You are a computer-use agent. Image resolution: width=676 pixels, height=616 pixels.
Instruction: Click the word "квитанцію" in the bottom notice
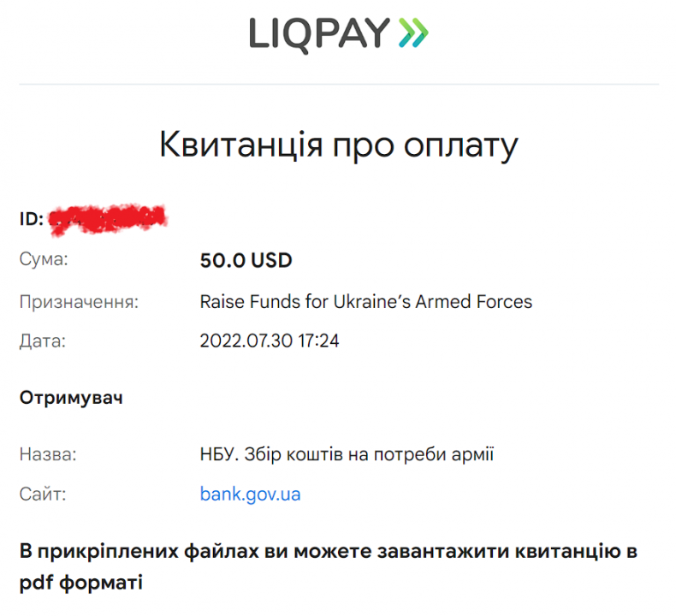(565, 550)
